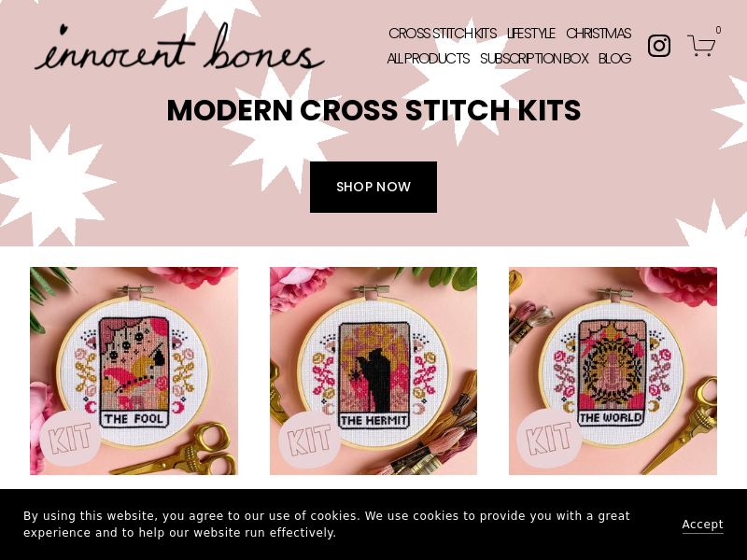Open the shopping cart icon

pyautogui.click(x=701, y=46)
